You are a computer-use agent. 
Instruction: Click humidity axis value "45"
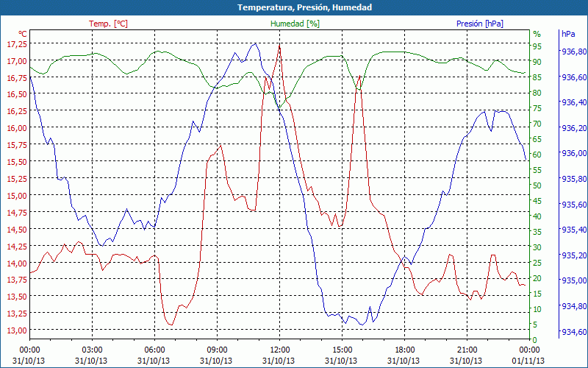pyautogui.click(x=537, y=201)
